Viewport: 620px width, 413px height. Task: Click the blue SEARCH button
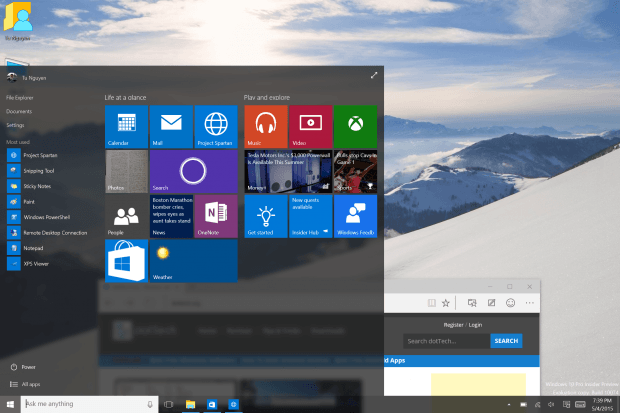(506, 341)
